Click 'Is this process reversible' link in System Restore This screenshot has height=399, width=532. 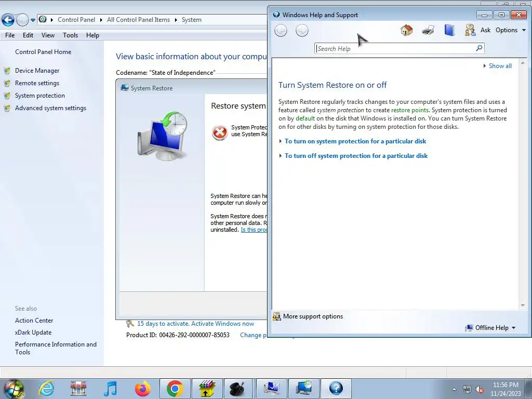[254, 230]
